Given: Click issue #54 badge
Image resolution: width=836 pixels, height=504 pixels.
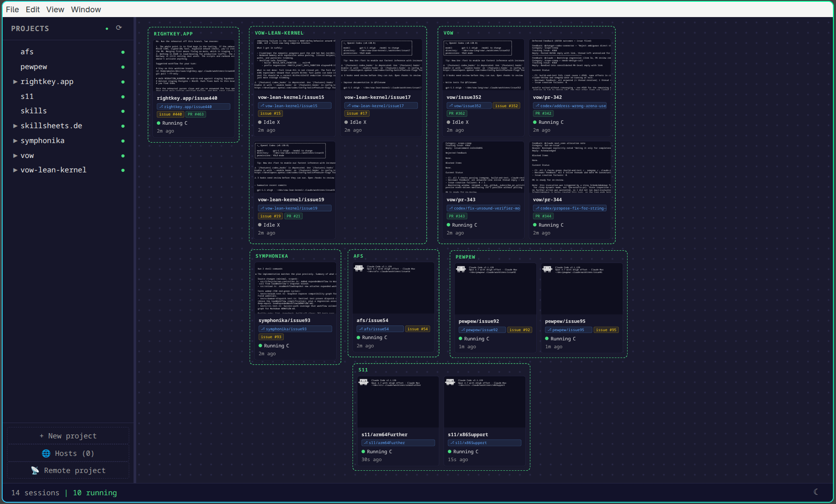Looking at the screenshot, I should tap(417, 329).
